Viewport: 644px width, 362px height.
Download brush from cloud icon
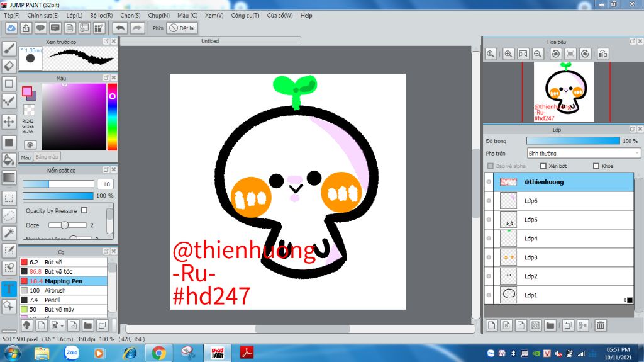(x=27, y=325)
